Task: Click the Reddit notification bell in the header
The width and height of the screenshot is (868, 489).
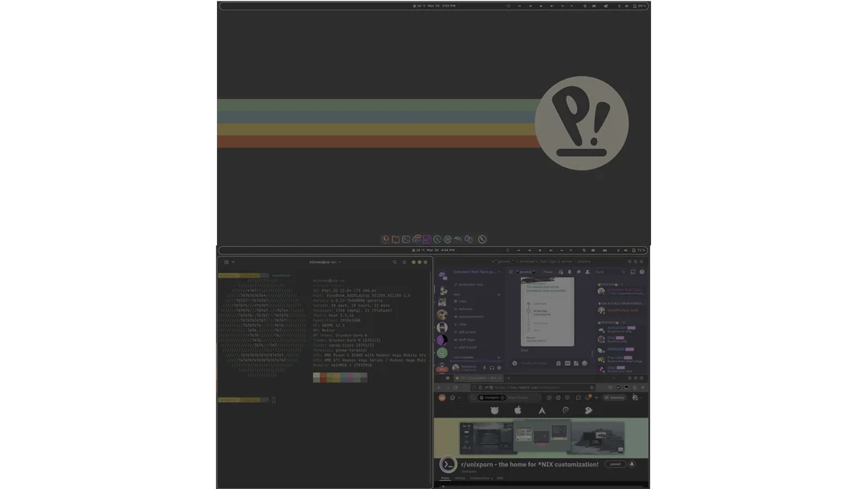Action: [x=588, y=397]
